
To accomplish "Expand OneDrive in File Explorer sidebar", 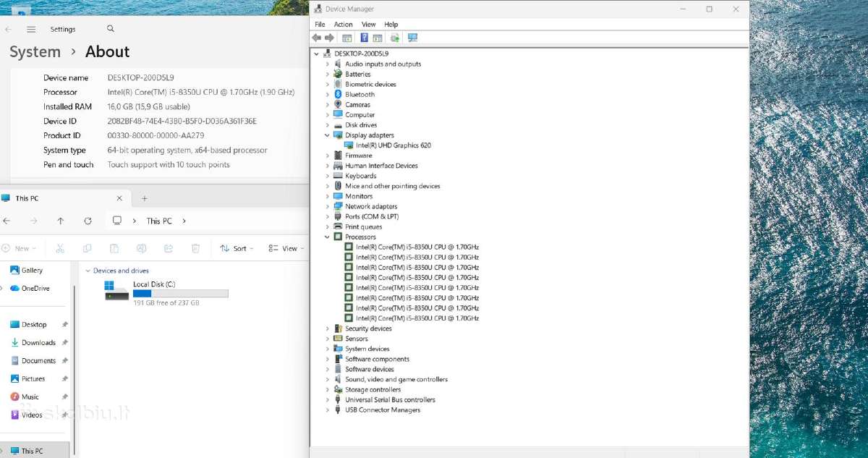I will [x=2, y=288].
